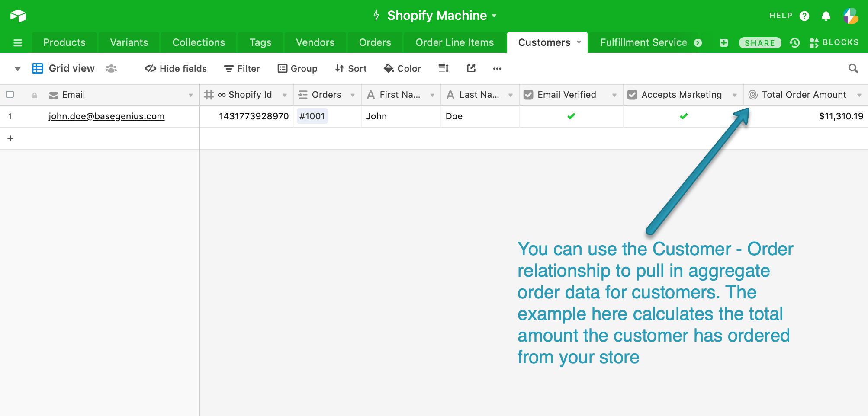868x416 pixels.
Task: Click Hide fields in toolbar
Action: 176,68
